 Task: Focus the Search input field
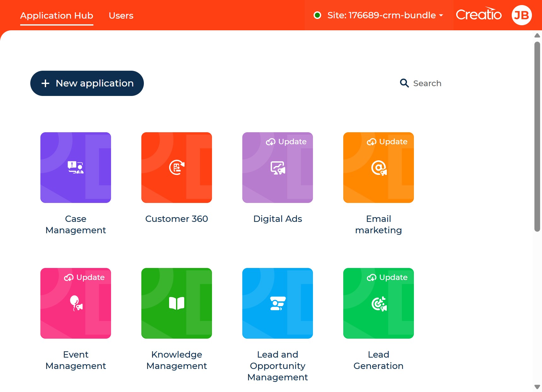(427, 83)
